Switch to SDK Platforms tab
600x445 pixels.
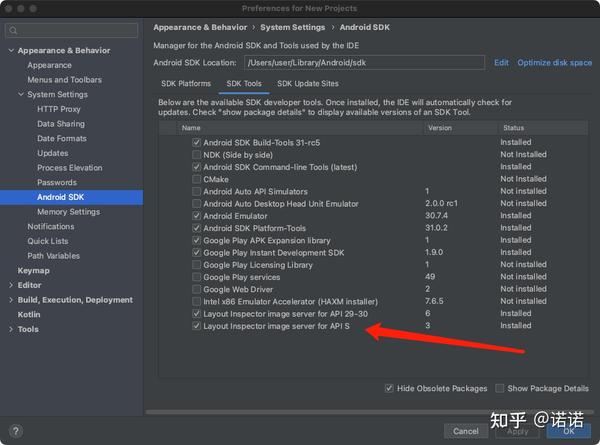pyautogui.click(x=186, y=83)
